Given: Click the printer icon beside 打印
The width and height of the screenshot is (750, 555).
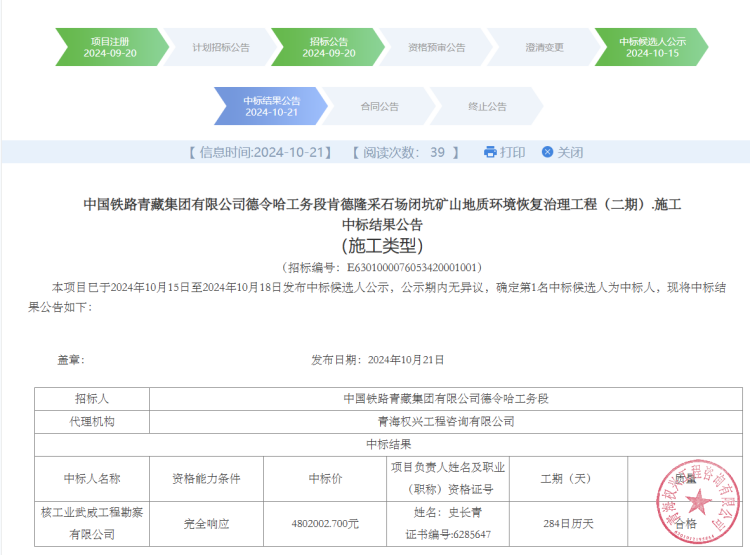Looking at the screenshot, I should click(x=490, y=152).
